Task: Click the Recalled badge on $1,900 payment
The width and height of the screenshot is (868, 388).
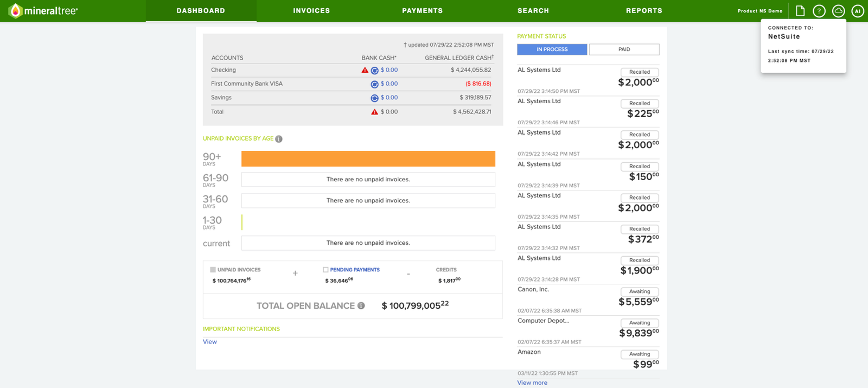Action: point(640,260)
